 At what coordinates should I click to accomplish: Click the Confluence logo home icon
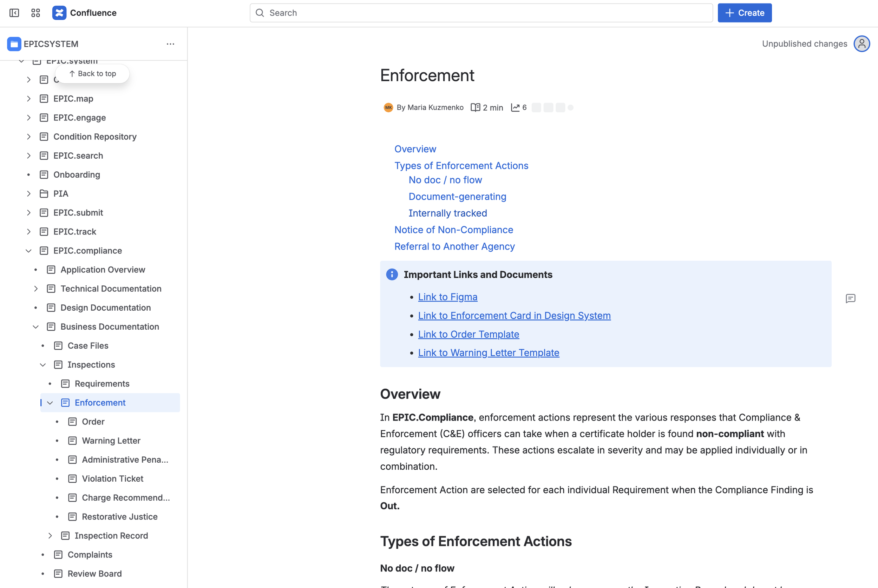(x=59, y=13)
